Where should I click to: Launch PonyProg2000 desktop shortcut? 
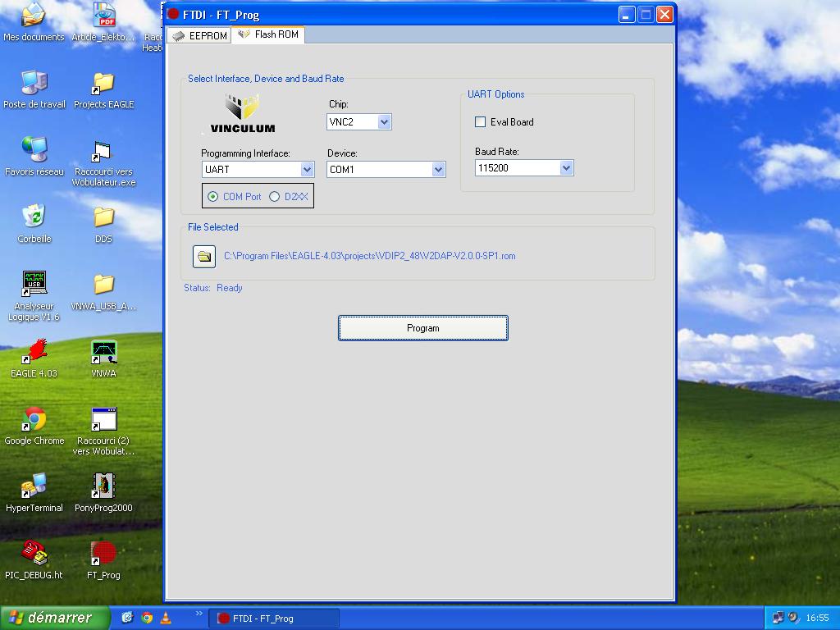pos(103,493)
